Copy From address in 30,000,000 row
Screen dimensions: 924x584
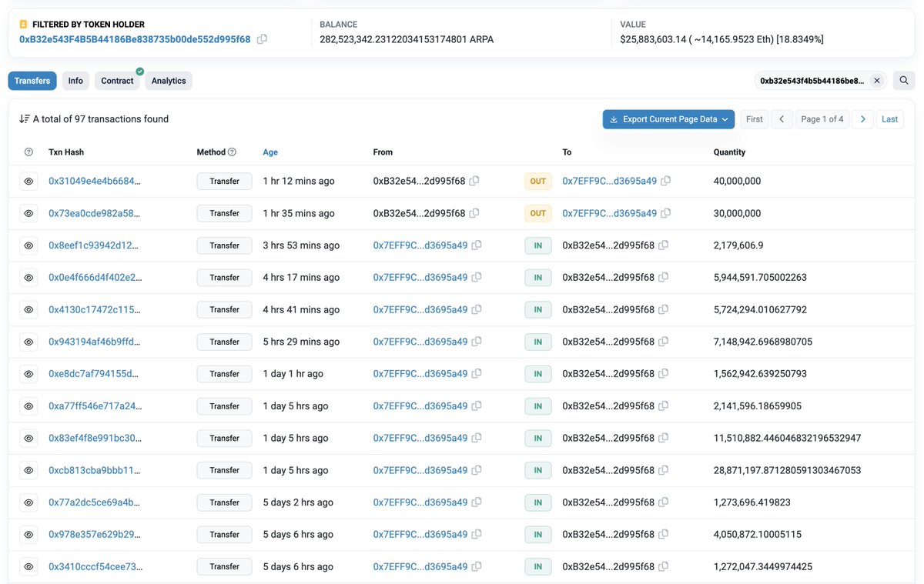(x=474, y=213)
